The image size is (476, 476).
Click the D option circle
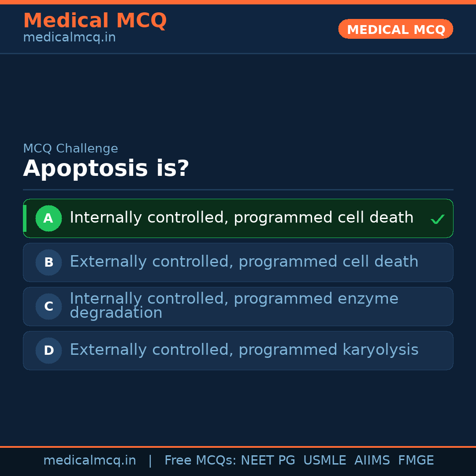click(48, 350)
